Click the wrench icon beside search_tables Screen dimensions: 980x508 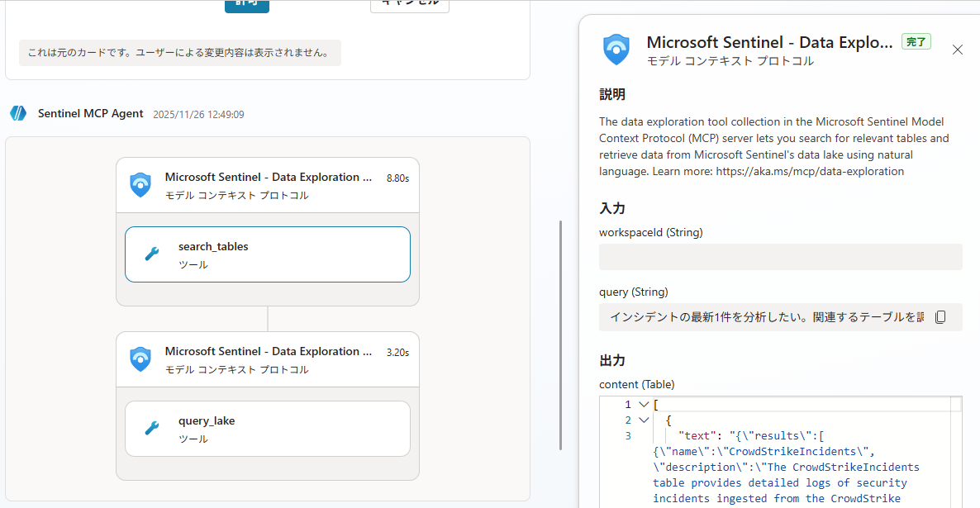[152, 254]
